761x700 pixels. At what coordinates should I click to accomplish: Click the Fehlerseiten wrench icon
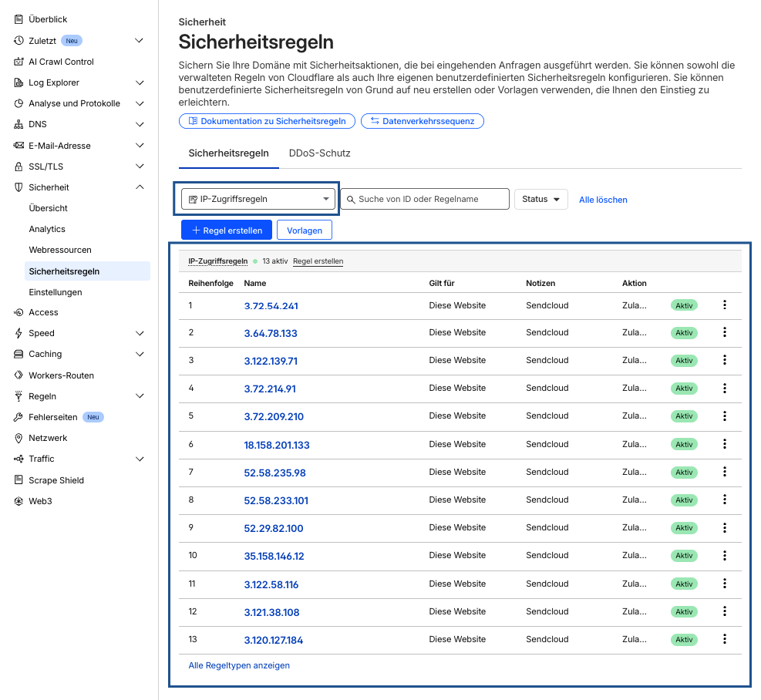pyautogui.click(x=19, y=417)
